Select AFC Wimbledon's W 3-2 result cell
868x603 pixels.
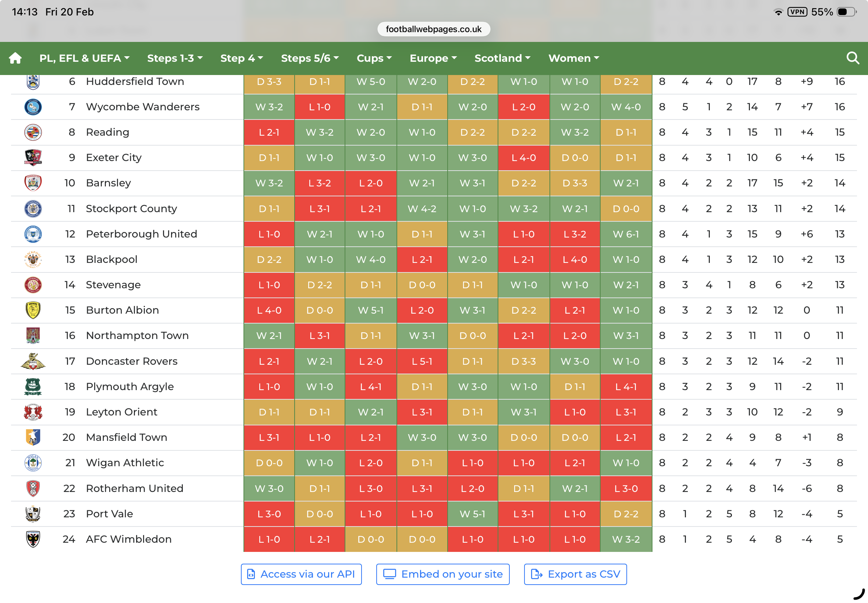(626, 539)
